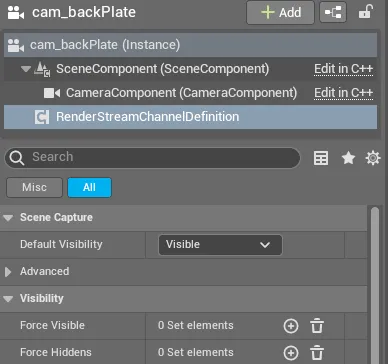This screenshot has width=388, height=364.
Task: Click Edit in C++ link for CameraComponent
Action: click(343, 93)
